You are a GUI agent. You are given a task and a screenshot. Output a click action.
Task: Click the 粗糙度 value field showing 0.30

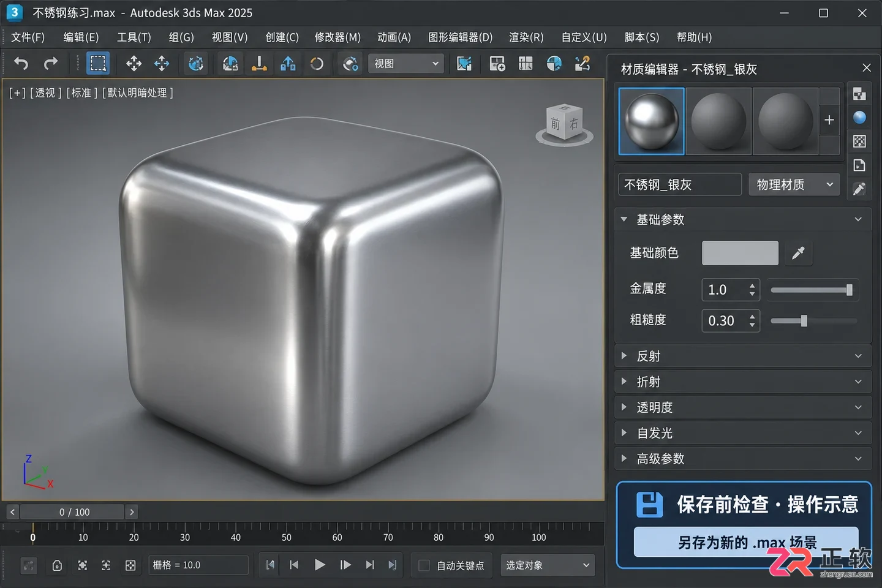(731, 320)
